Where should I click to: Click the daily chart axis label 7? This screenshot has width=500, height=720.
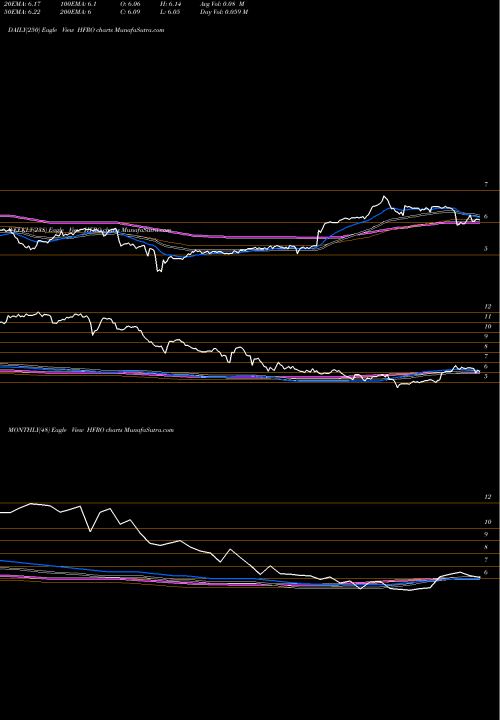pos(486,184)
